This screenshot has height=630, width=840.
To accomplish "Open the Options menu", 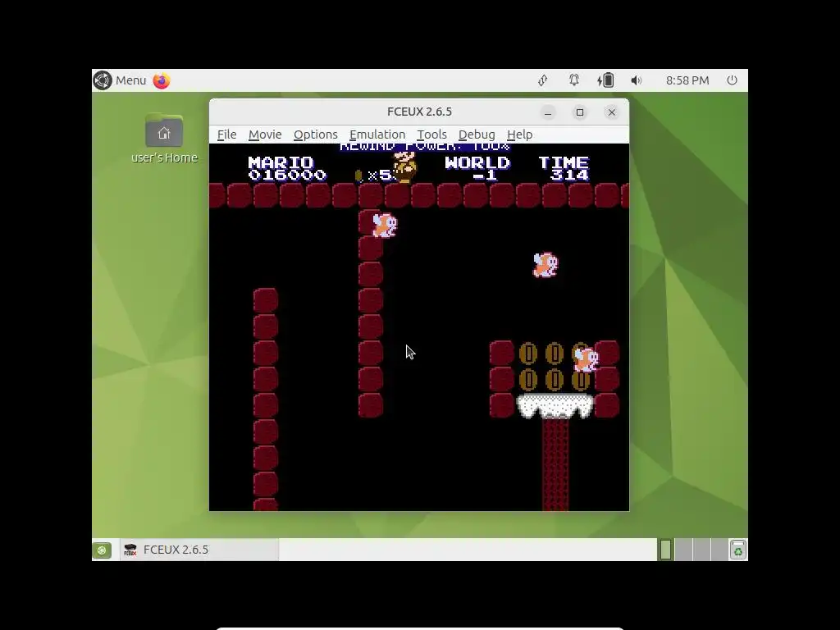I will coord(316,135).
